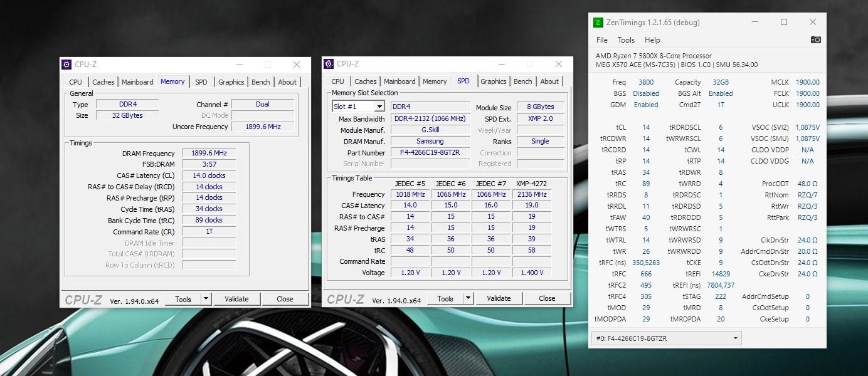Open the Graphics tab in the CPU-Z SPD window
This screenshot has width=868, height=376.
pos(493,82)
